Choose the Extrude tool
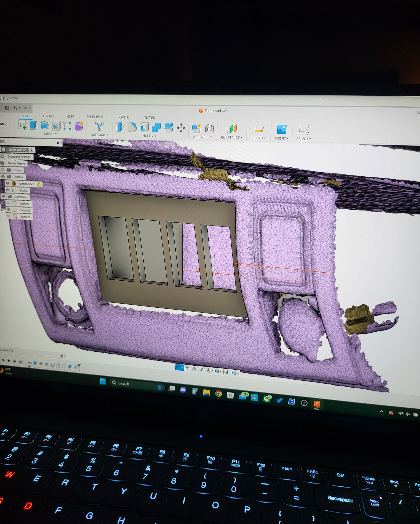Image resolution: width=420 pixels, height=524 pixels. pos(33,125)
